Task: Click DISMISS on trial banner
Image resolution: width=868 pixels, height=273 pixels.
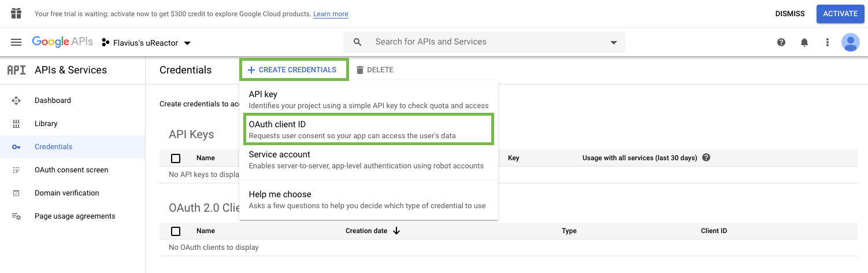Action: 789,14
